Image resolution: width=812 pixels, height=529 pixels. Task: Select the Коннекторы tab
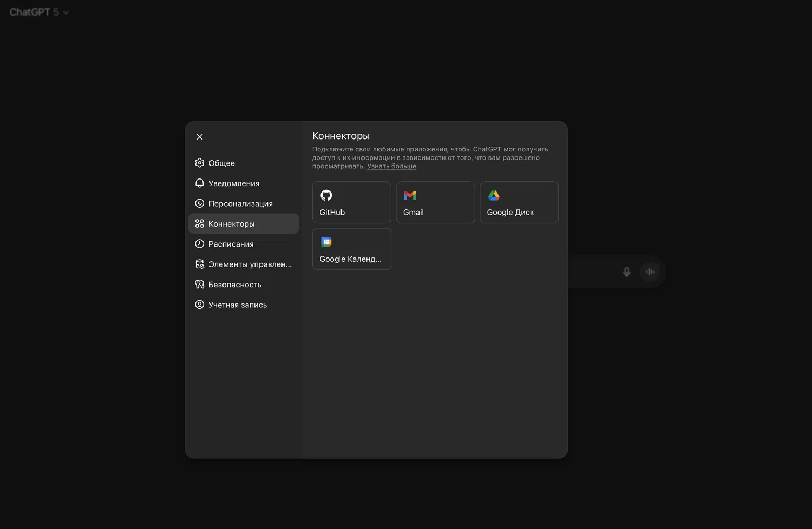pyautogui.click(x=244, y=224)
